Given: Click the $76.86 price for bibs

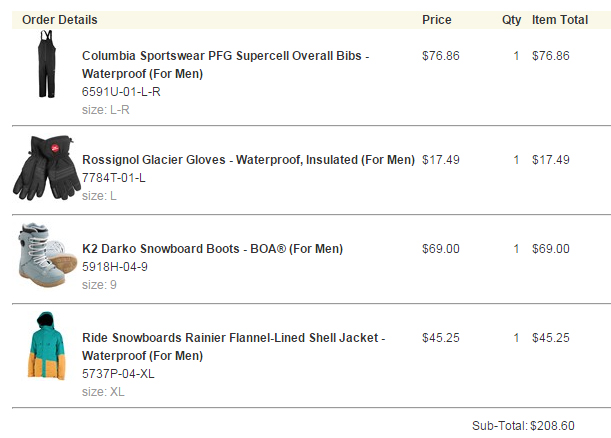Looking at the screenshot, I should pos(441,56).
